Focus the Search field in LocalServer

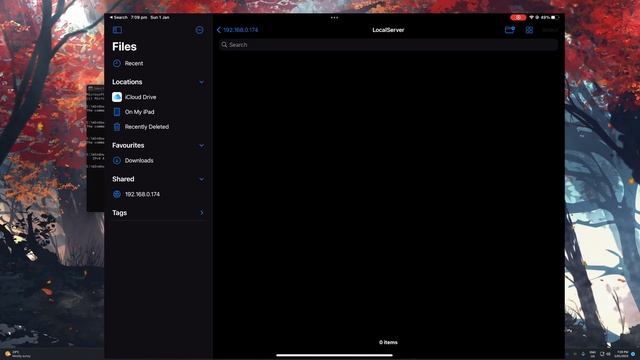[388, 45]
